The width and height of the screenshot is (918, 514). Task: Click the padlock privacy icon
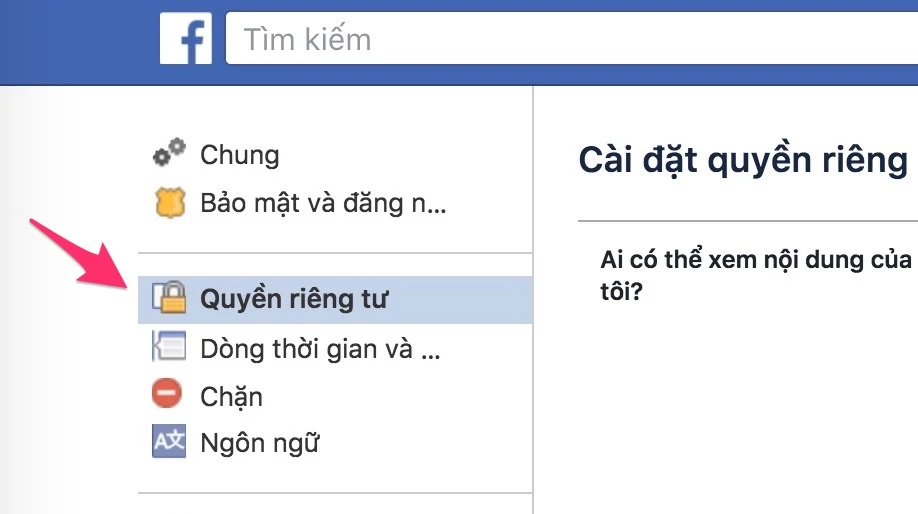(x=169, y=297)
